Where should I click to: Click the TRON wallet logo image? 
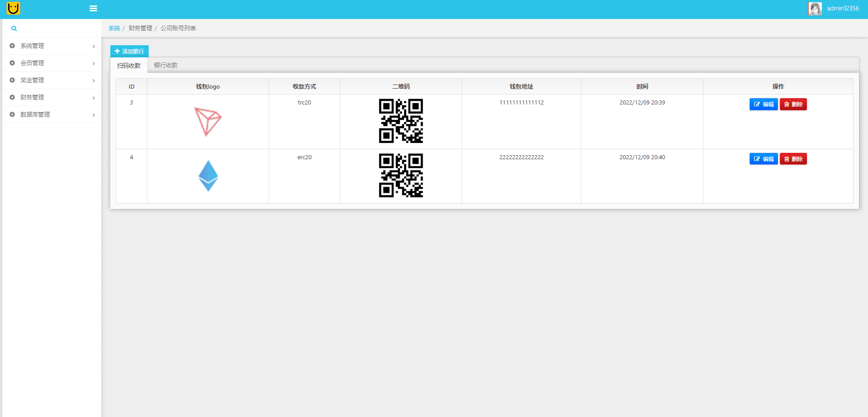(x=208, y=121)
